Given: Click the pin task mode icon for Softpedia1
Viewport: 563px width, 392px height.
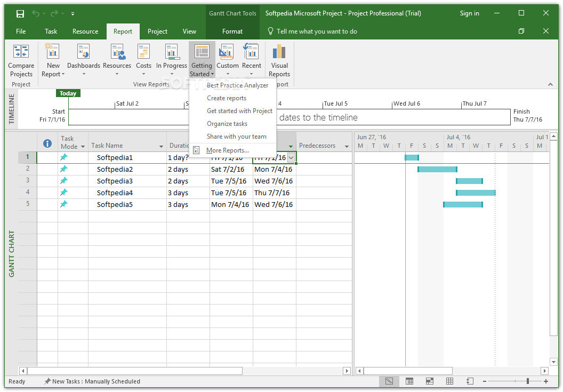Looking at the screenshot, I should tap(64, 157).
